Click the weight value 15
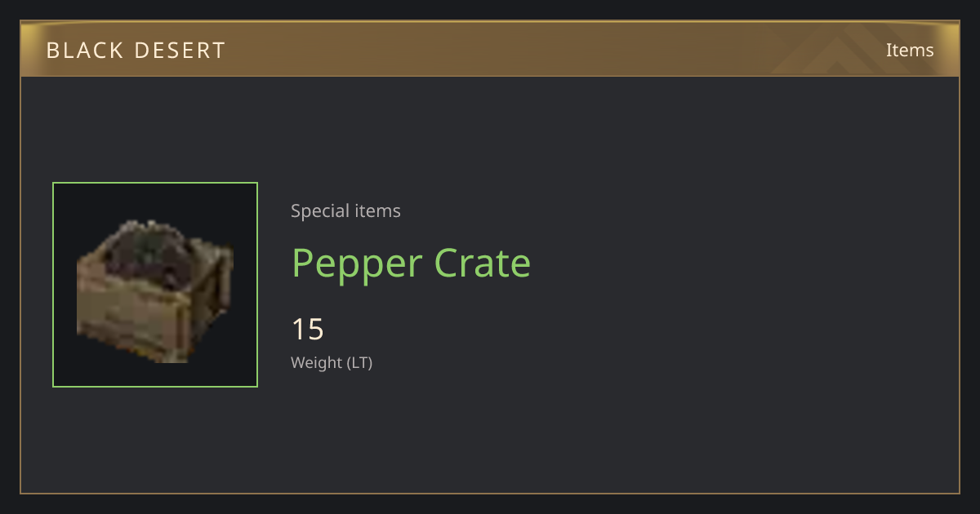 308,330
